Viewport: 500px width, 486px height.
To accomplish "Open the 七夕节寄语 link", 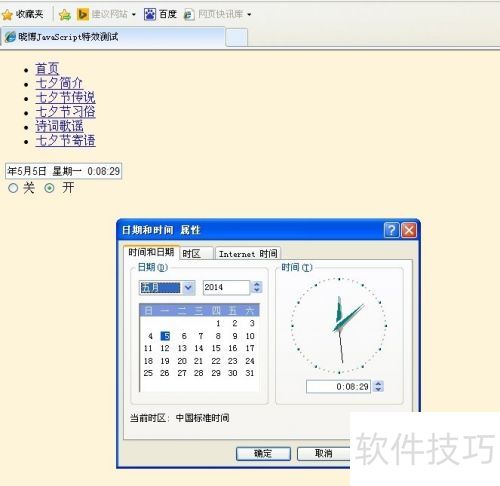I will coord(65,141).
